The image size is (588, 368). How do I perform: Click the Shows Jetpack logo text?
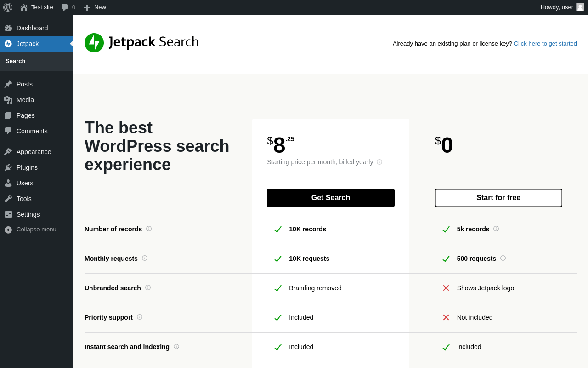[486, 288]
